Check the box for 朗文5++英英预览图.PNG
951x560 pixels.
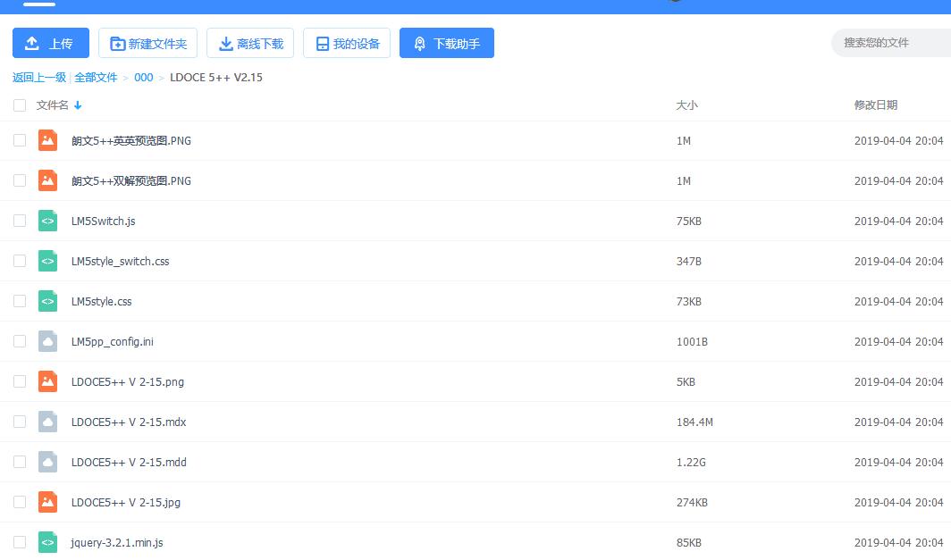[x=20, y=140]
